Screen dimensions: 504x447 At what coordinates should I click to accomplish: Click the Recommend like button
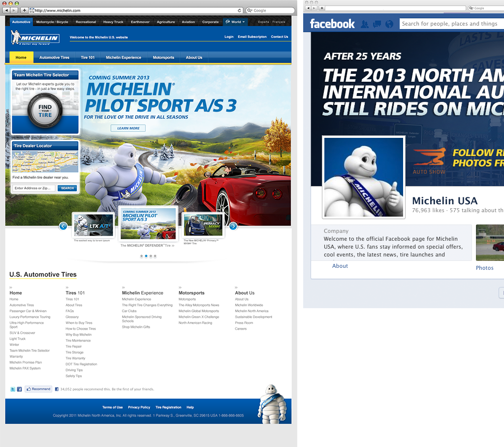click(x=38, y=389)
